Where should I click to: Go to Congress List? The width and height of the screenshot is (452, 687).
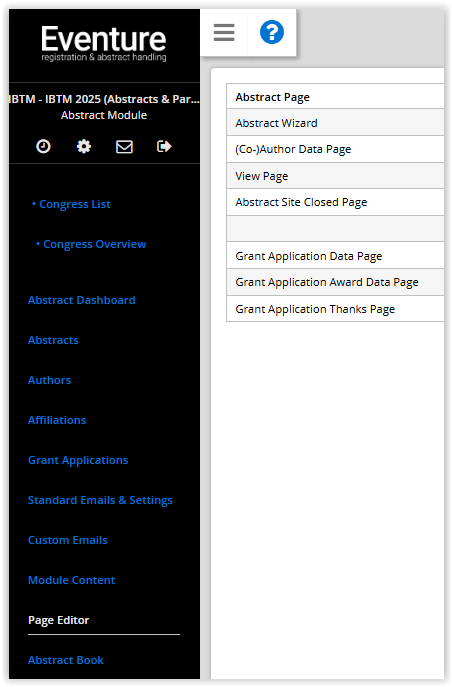74,204
